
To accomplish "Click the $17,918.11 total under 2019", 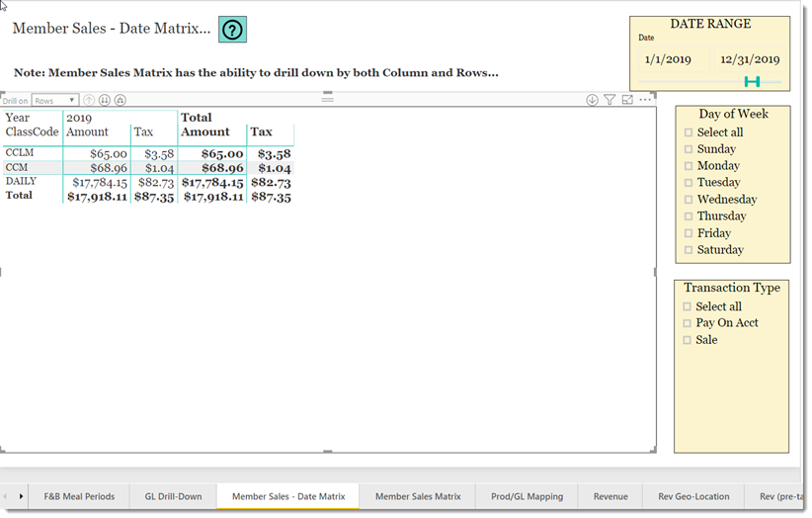I will (97, 197).
